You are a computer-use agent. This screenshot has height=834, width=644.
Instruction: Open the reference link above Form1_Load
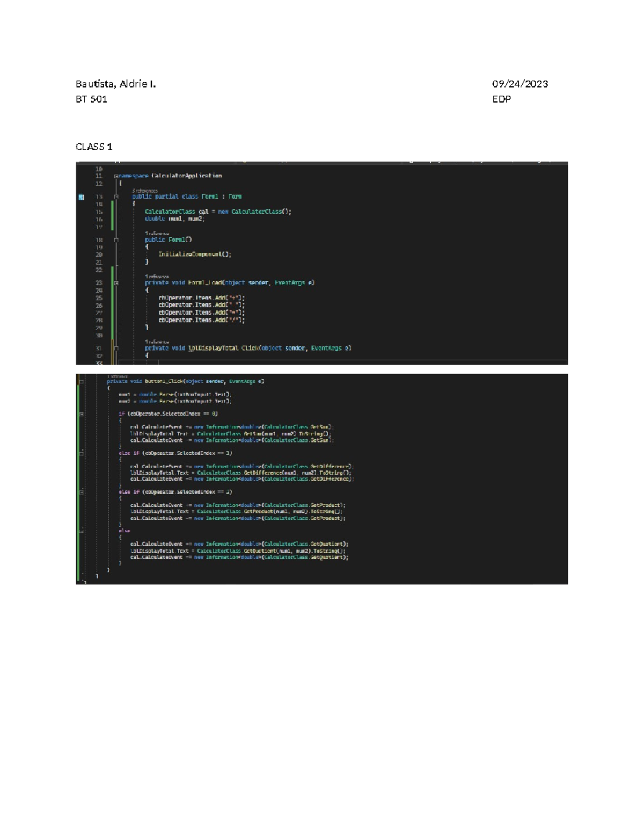(x=157, y=277)
